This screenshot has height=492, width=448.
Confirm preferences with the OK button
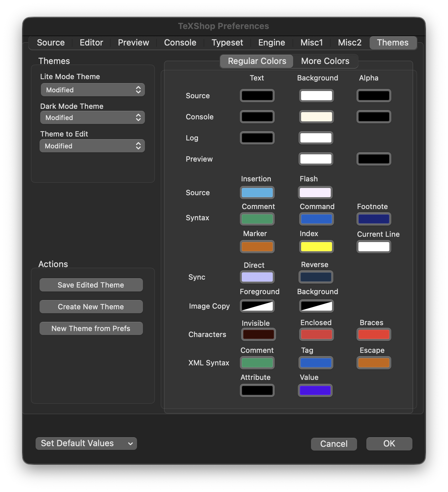click(389, 444)
